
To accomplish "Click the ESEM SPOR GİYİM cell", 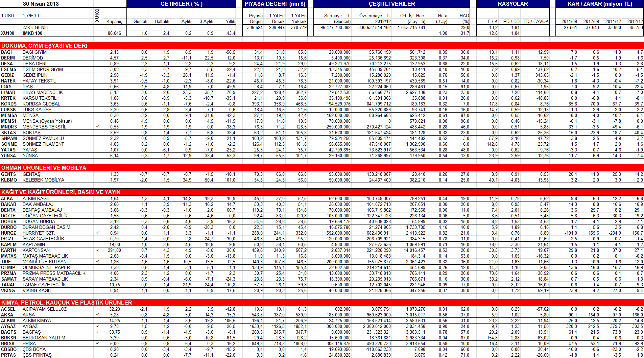I will pyautogui.click(x=43, y=69).
